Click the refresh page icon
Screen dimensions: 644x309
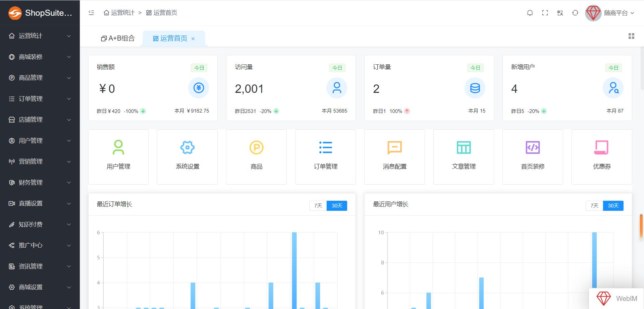tap(575, 13)
